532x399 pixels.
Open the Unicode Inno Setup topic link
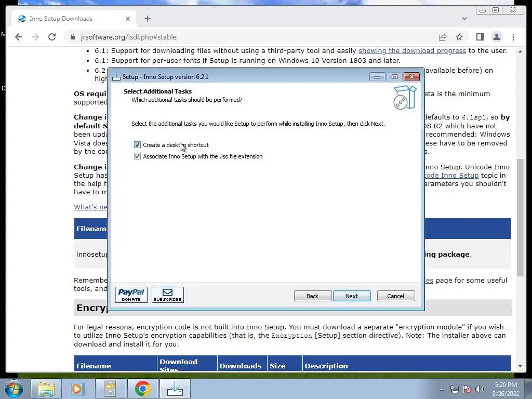[451, 176]
